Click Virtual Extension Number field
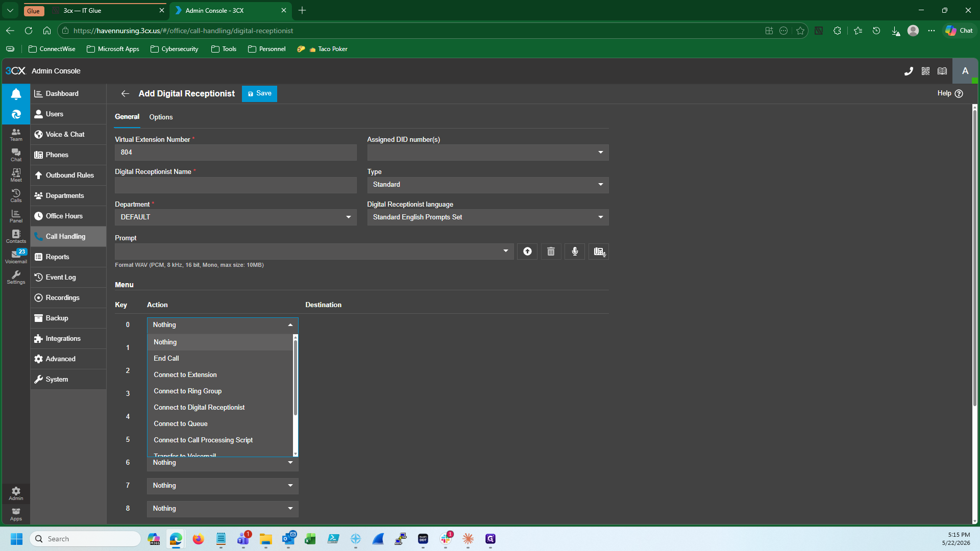 point(235,153)
